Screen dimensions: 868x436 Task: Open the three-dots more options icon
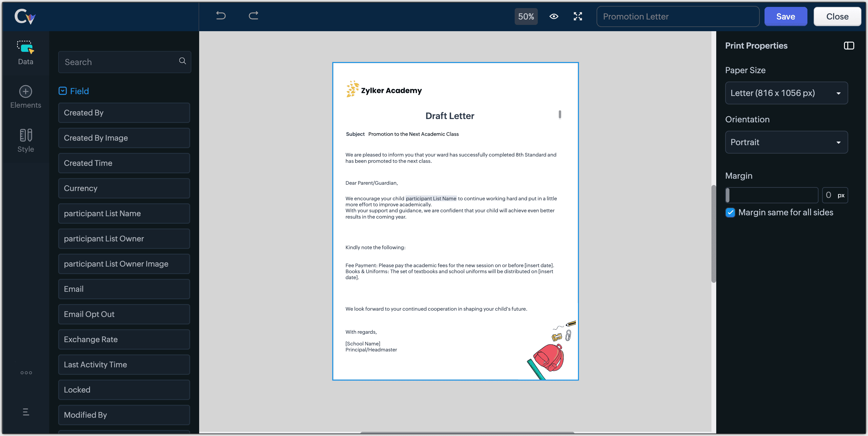click(x=26, y=373)
